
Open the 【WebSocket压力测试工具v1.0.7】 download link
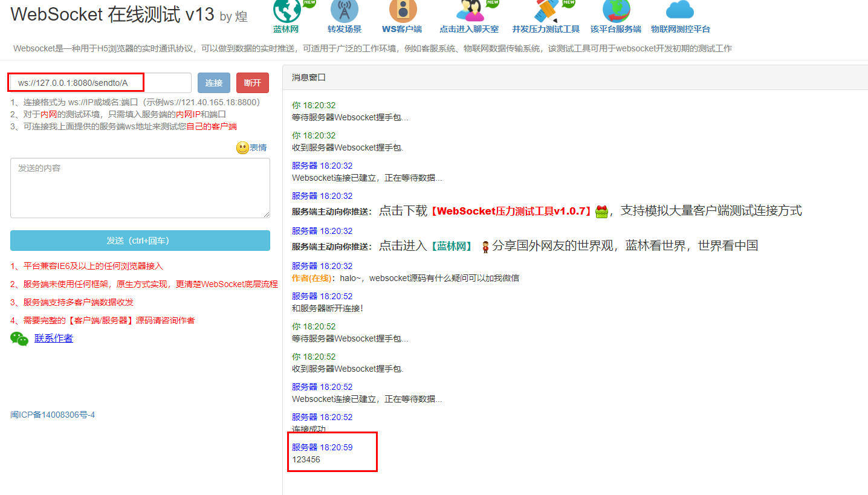point(511,211)
